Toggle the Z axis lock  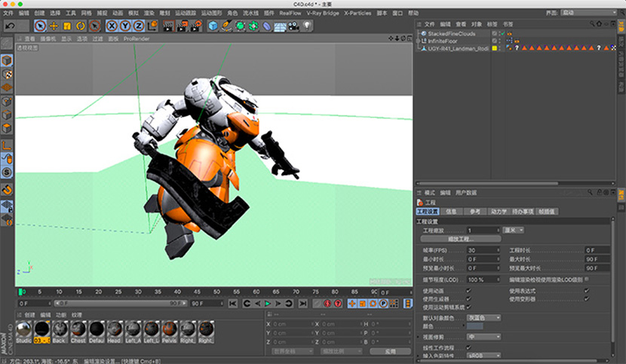139,26
